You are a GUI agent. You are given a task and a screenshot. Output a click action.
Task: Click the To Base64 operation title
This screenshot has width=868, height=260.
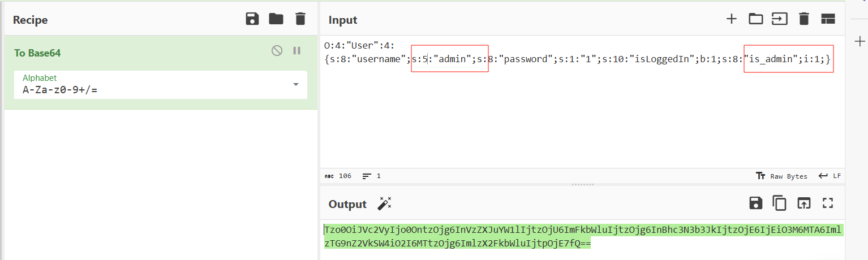(37, 53)
